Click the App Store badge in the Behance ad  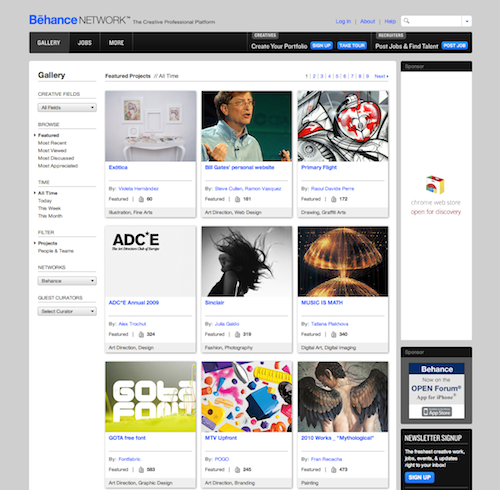[437, 412]
